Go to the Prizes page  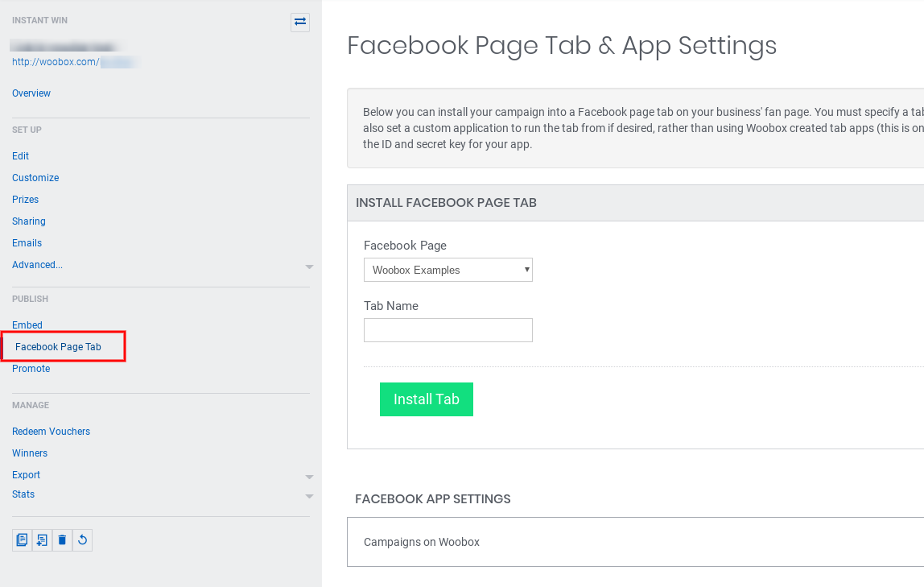tap(25, 199)
